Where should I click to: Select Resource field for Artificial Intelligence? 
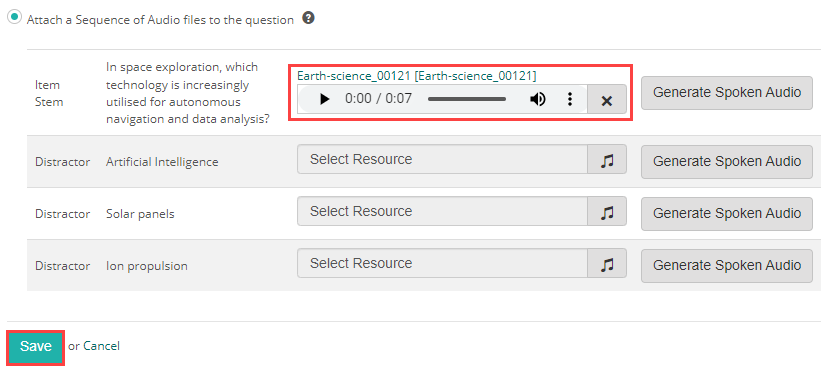[x=443, y=159]
